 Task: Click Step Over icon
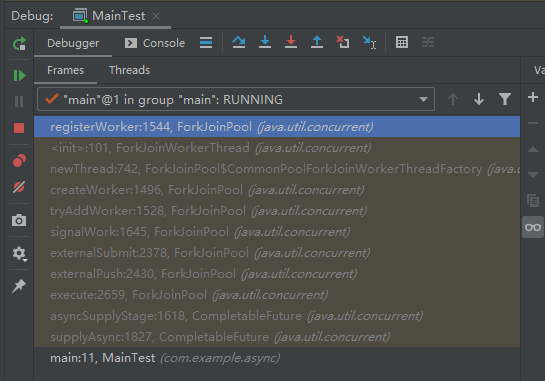[x=239, y=42]
